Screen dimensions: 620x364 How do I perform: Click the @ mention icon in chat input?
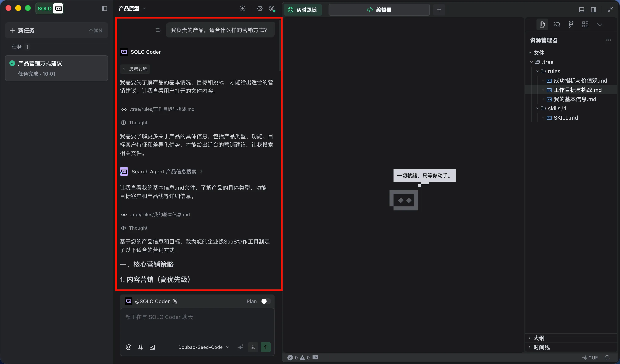129,347
